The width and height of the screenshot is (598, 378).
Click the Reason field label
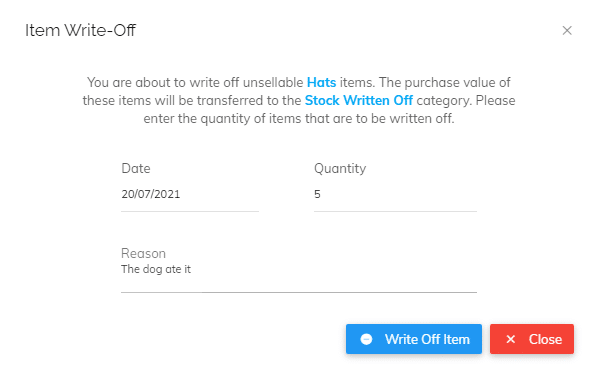tap(143, 253)
